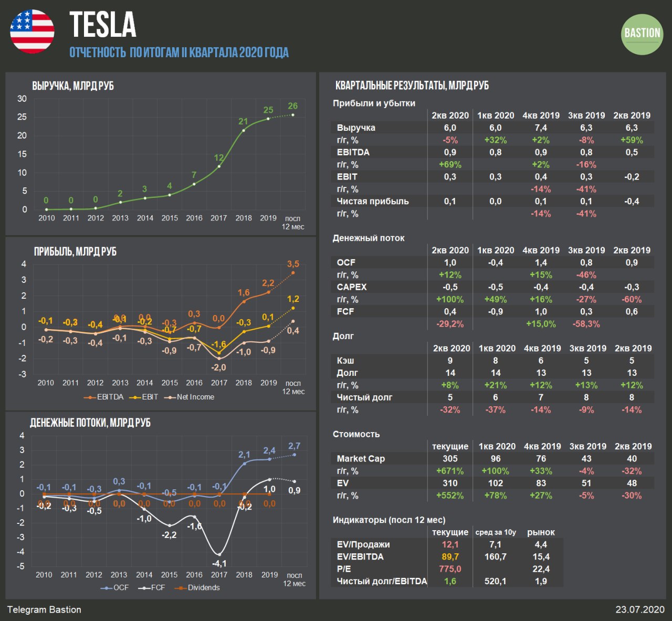The height and width of the screenshot is (621, 672).
Task: Select the Market Cap row label
Action: pyautogui.click(x=361, y=459)
